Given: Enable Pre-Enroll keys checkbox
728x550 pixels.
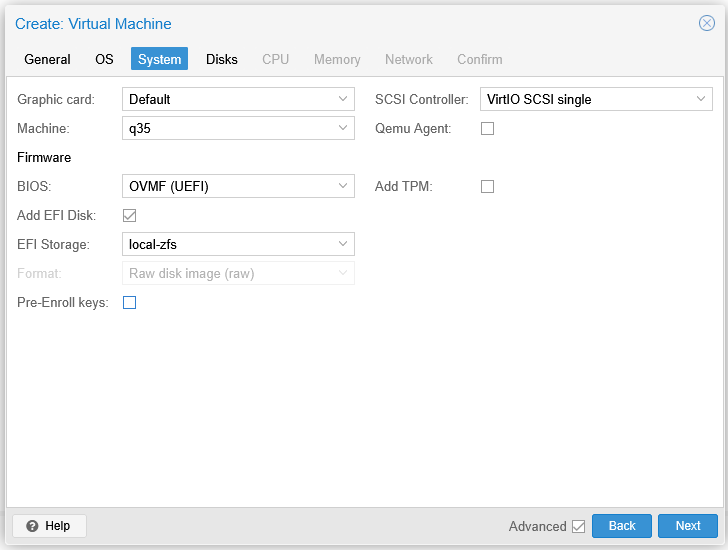Looking at the screenshot, I should [x=129, y=302].
